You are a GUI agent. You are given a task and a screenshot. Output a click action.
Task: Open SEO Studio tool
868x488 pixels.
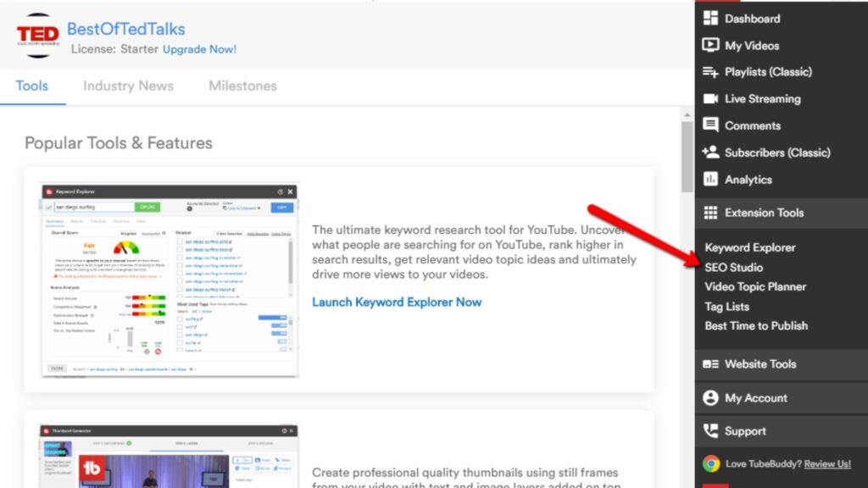733,267
